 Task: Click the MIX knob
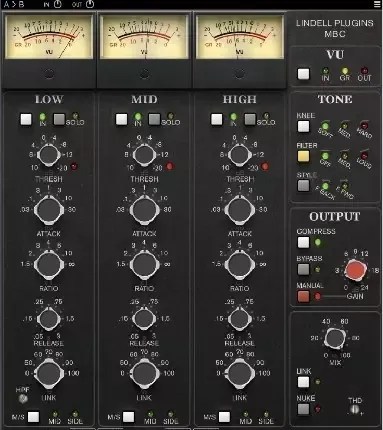(x=335, y=338)
